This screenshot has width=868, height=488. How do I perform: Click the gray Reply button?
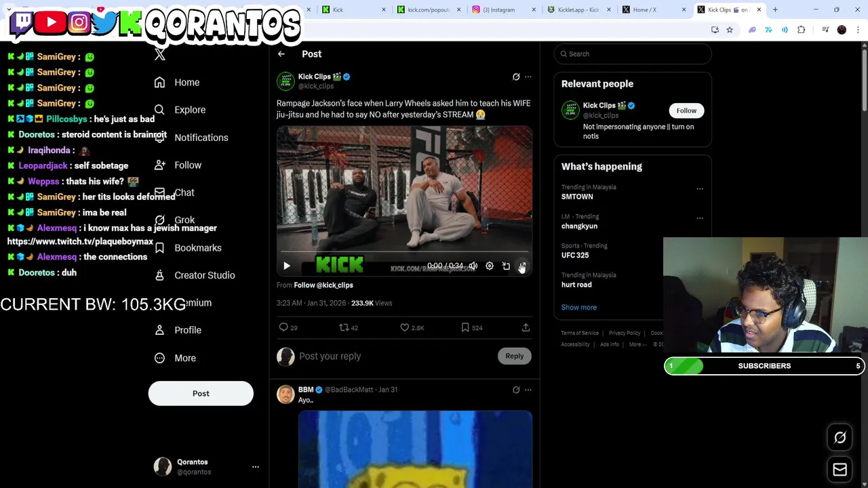pos(514,357)
